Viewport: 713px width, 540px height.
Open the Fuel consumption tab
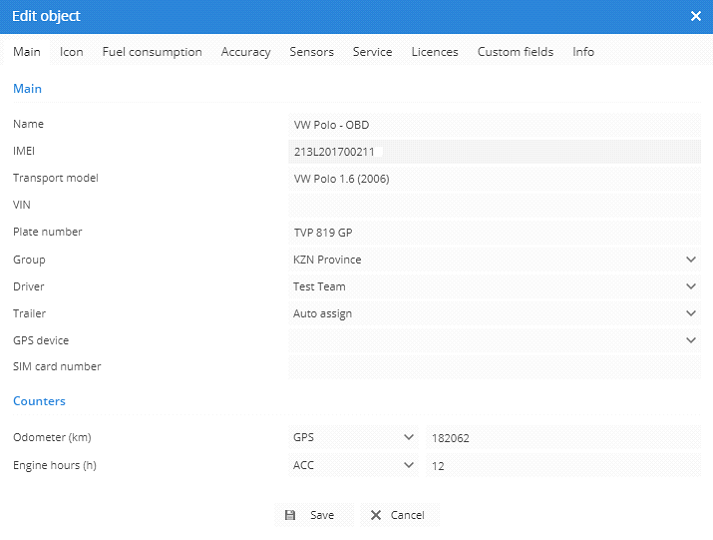(152, 52)
